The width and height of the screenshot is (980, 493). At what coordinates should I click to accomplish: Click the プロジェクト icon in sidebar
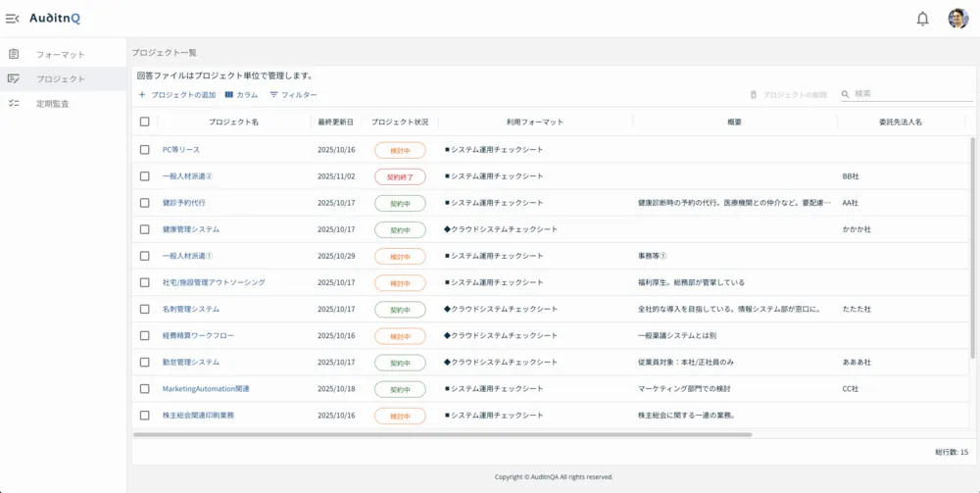coord(14,78)
